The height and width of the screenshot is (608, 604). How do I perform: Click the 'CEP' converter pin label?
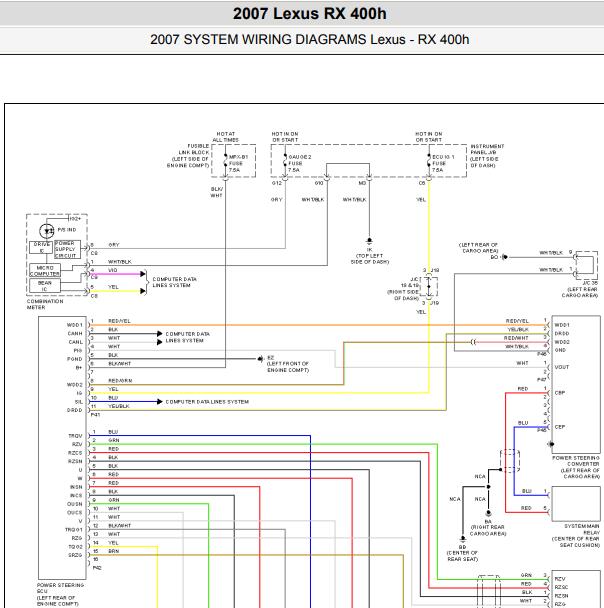pyautogui.click(x=559, y=427)
